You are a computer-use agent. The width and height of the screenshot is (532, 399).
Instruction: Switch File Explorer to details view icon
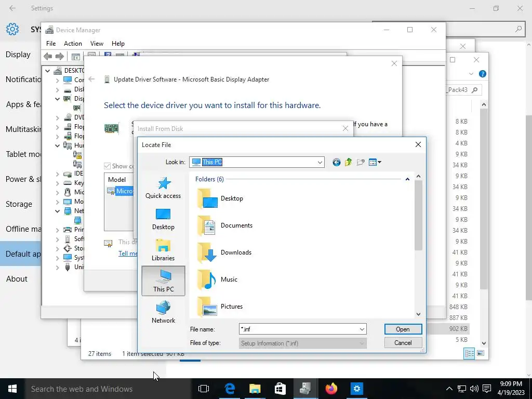pyautogui.click(x=469, y=353)
